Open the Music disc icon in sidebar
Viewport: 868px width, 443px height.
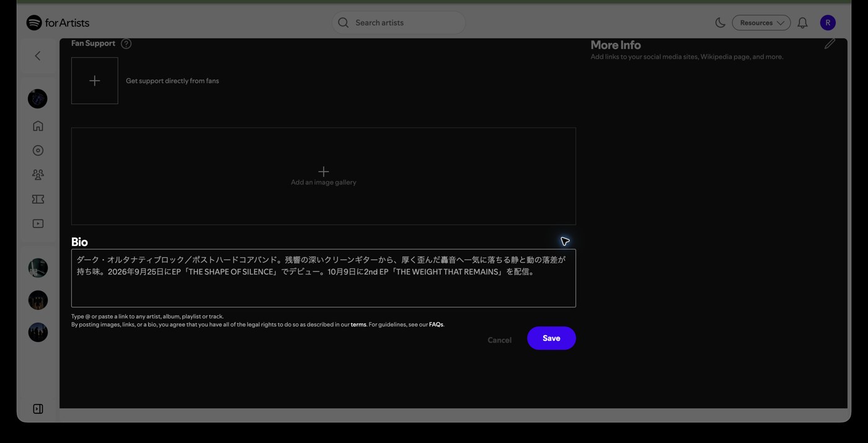[x=38, y=151]
